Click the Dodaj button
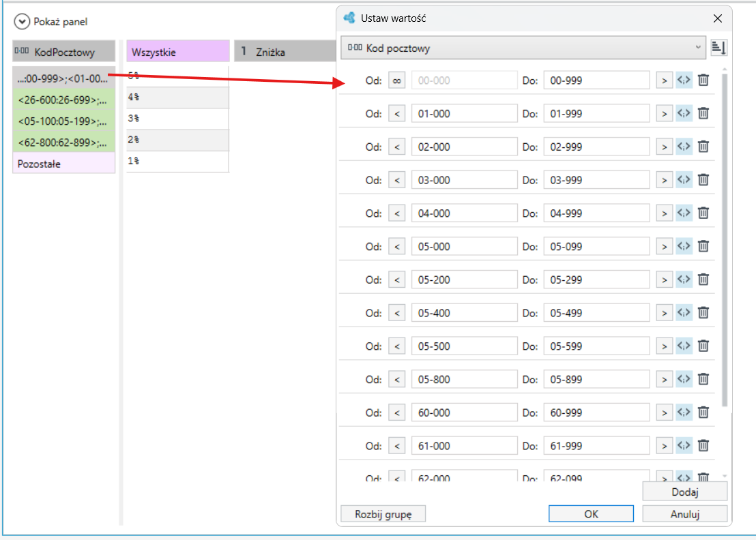The height and width of the screenshot is (540, 756). (684, 492)
